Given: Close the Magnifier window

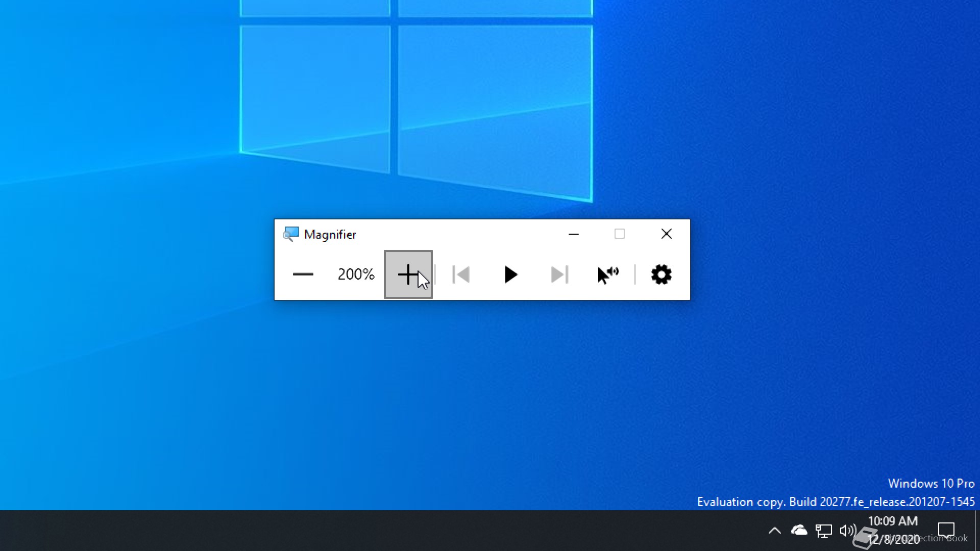Looking at the screenshot, I should [667, 234].
